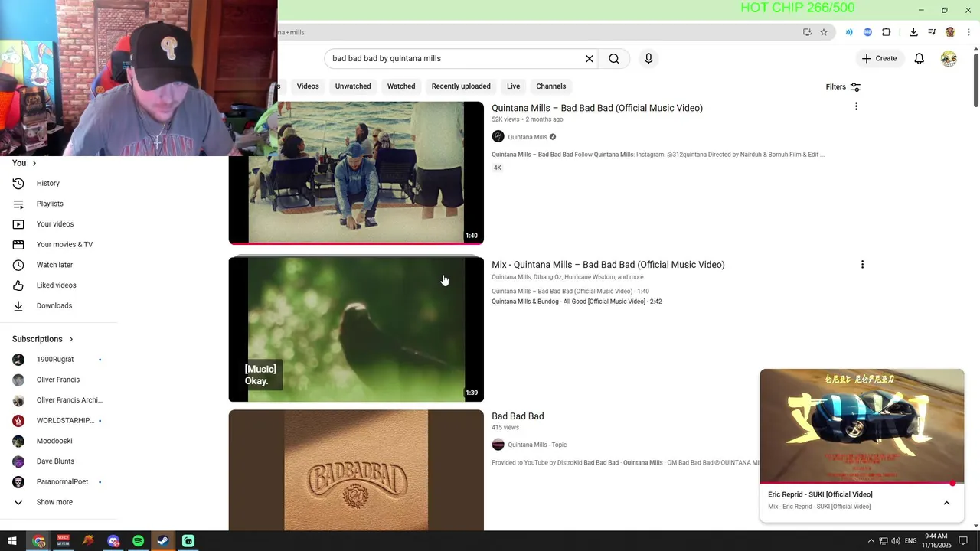Open Steam from the taskbar
The image size is (980, 551).
click(163, 541)
